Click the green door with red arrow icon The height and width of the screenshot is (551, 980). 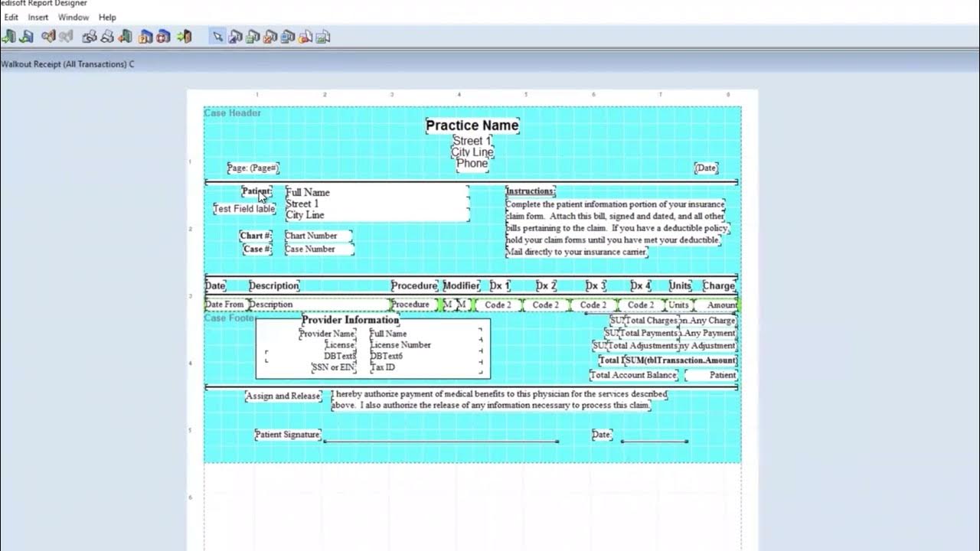(x=126, y=36)
